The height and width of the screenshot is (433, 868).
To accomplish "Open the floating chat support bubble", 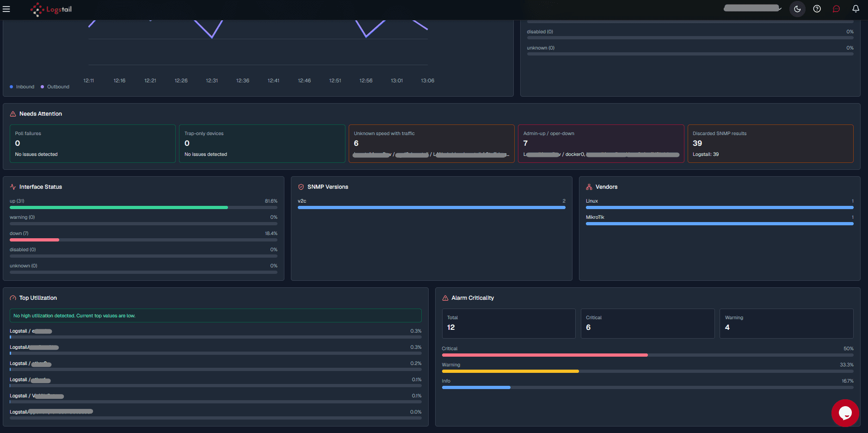I will [845, 413].
